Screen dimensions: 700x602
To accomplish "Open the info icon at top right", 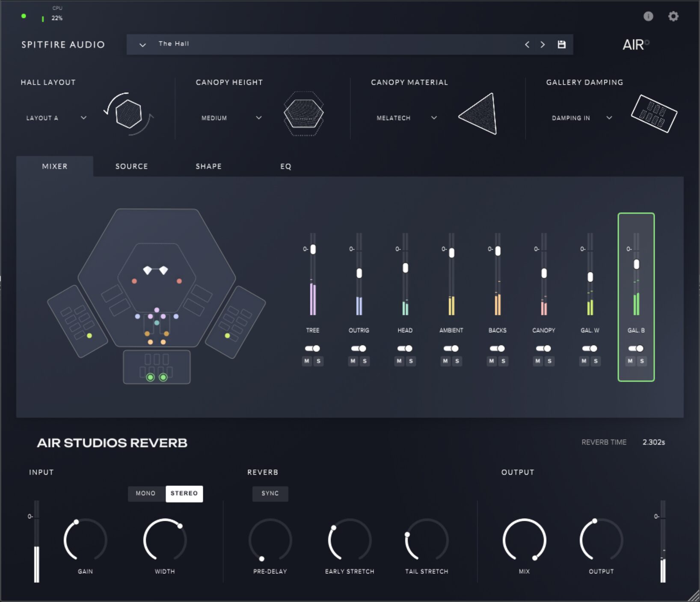I will point(648,16).
